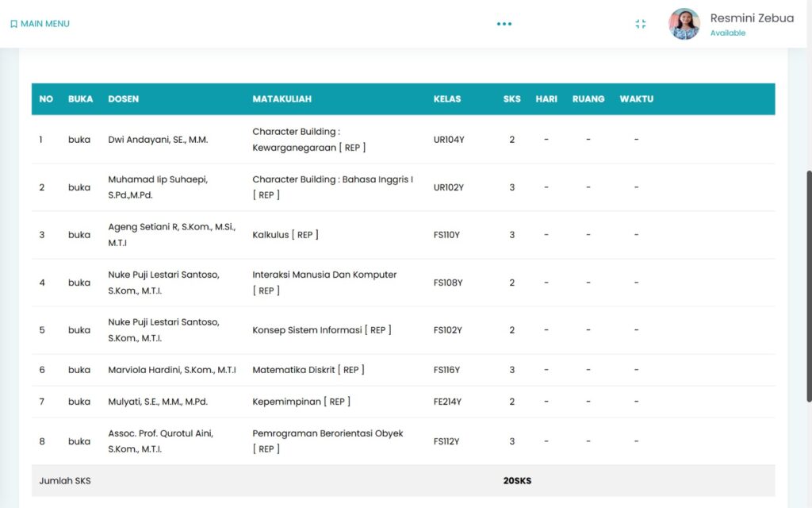812x508 pixels.
Task: Click the MATAKULIAH column header
Action: (x=282, y=99)
